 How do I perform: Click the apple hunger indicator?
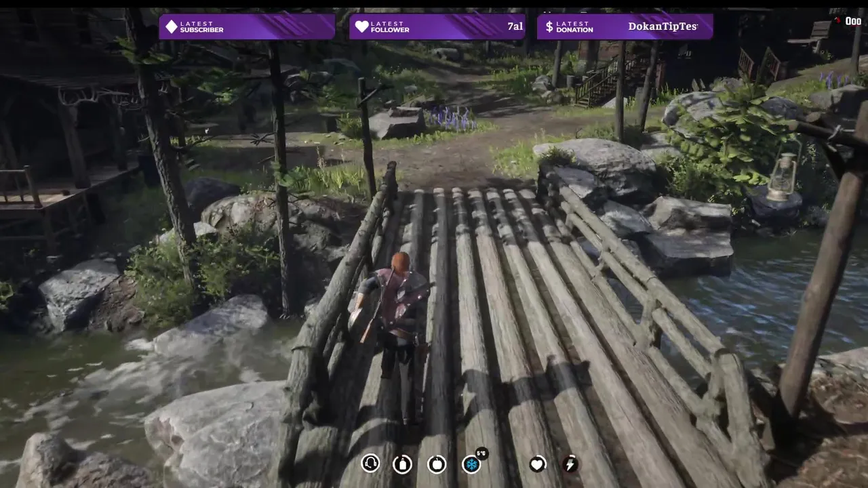click(437, 464)
